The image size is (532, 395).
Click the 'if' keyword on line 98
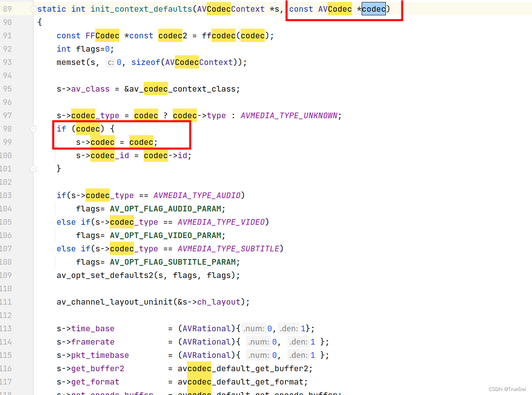coord(61,129)
